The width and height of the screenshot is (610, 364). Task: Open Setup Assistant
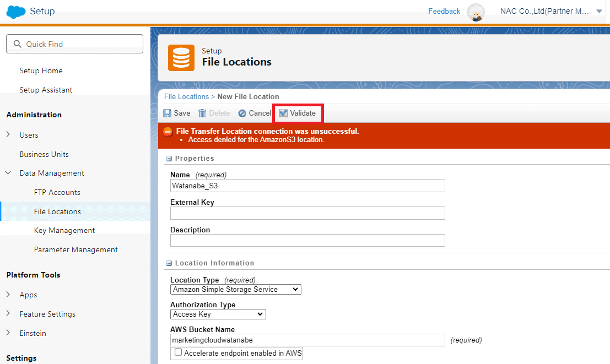tap(46, 90)
